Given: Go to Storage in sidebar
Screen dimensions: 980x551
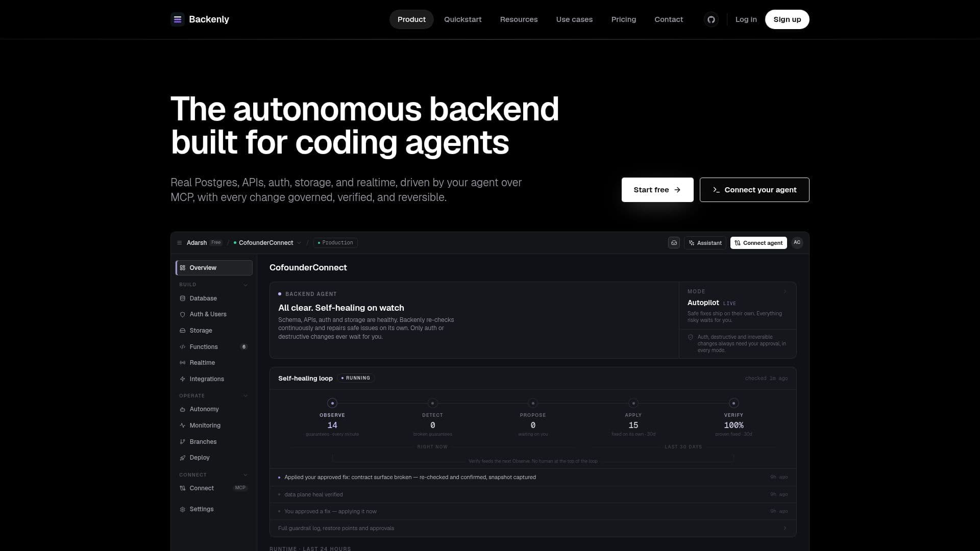Looking at the screenshot, I should coord(214,331).
